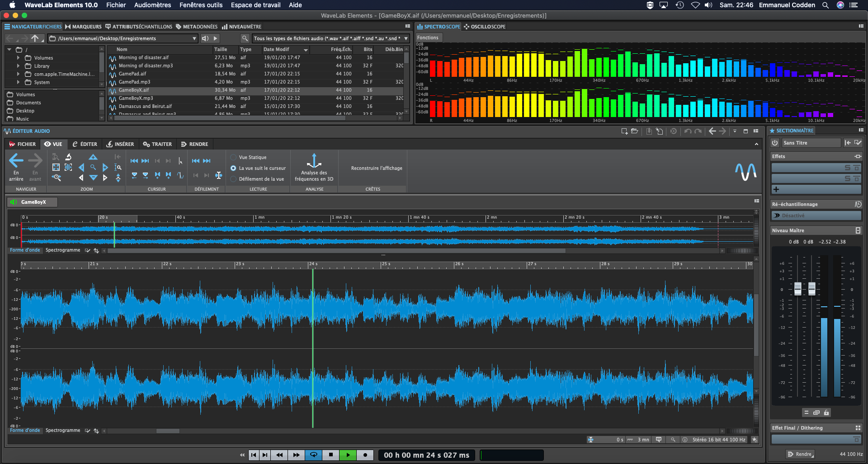Click the master section power bypass icon
868x464 pixels.
point(775,143)
